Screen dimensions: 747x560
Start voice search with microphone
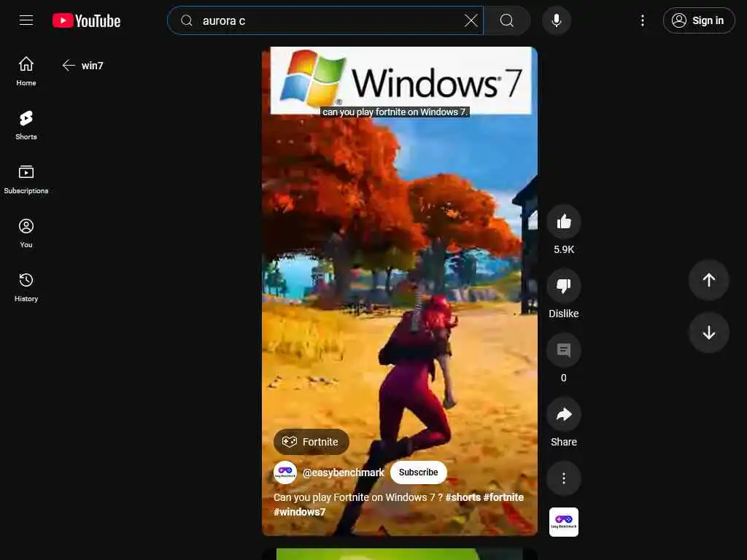(557, 20)
